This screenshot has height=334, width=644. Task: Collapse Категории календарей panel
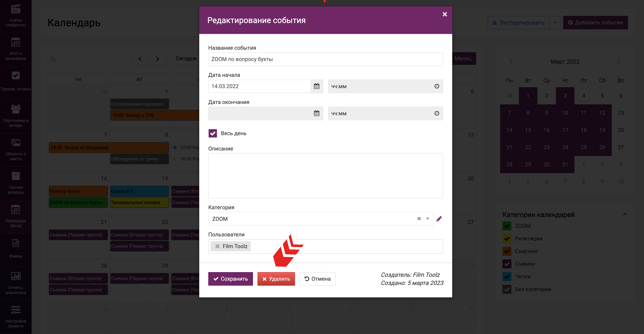pos(625,215)
